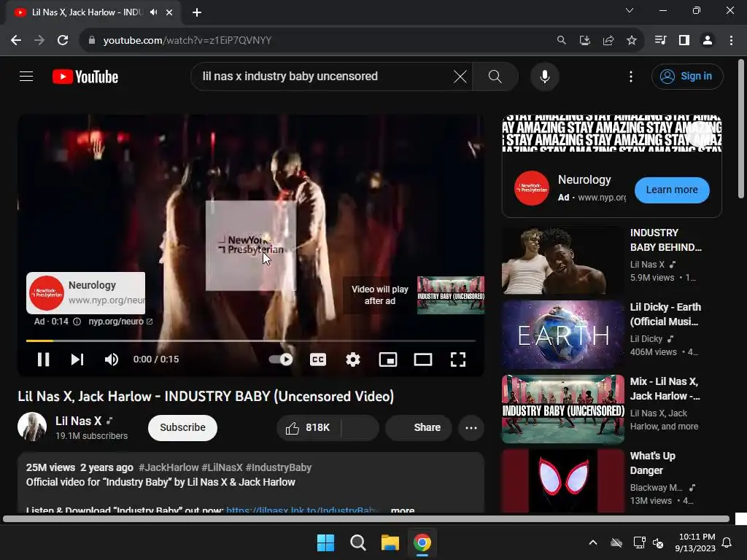Visit nyp.org/neuro advertiser link
747x560 pixels.
click(x=120, y=322)
